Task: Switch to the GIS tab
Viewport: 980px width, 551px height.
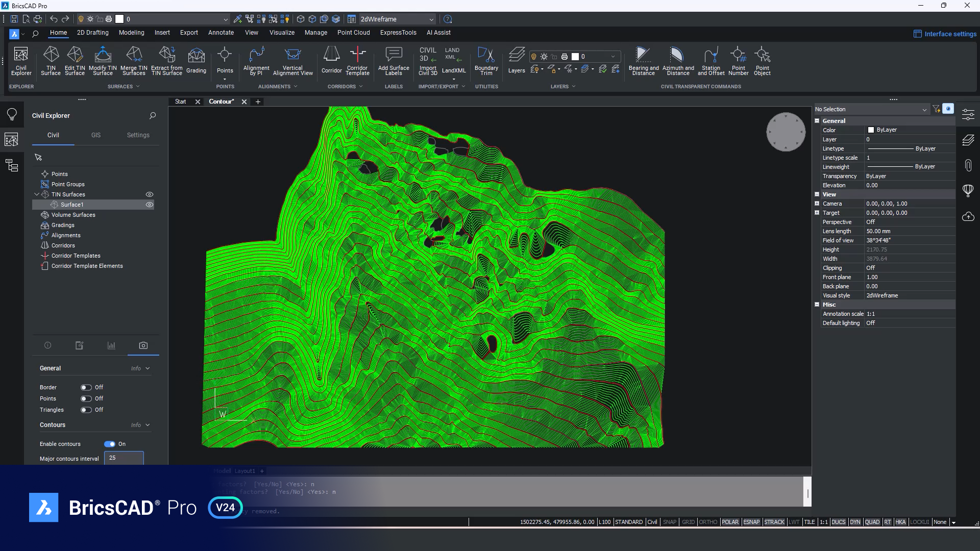Action: pyautogui.click(x=96, y=135)
